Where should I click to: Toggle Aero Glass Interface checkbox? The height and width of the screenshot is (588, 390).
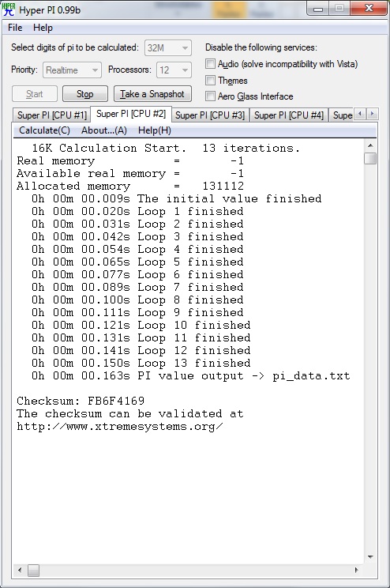click(211, 96)
